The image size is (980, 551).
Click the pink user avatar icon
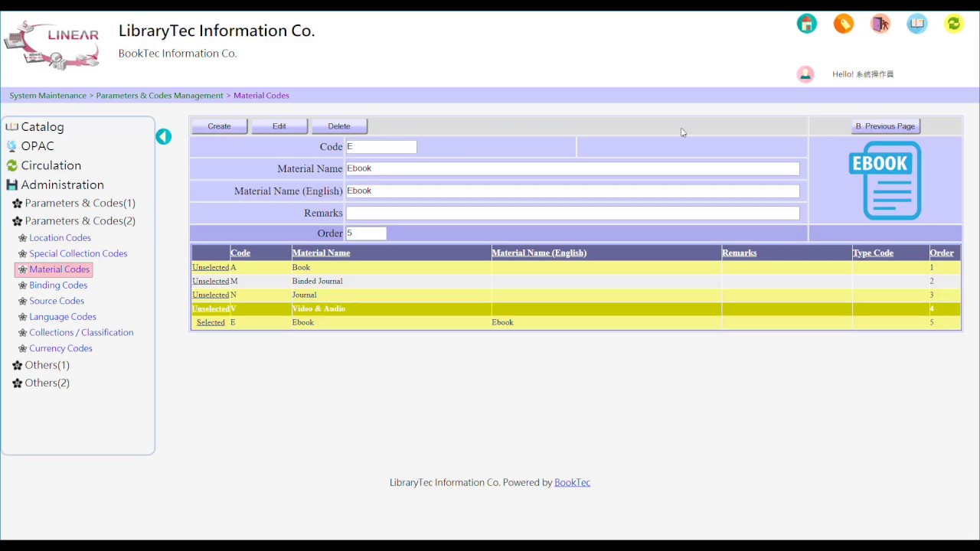click(805, 74)
